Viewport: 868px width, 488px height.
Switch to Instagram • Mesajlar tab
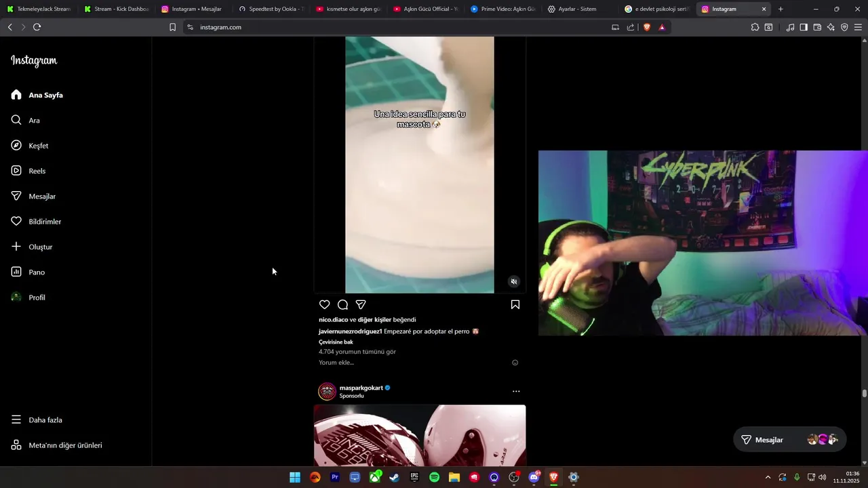coord(193,9)
